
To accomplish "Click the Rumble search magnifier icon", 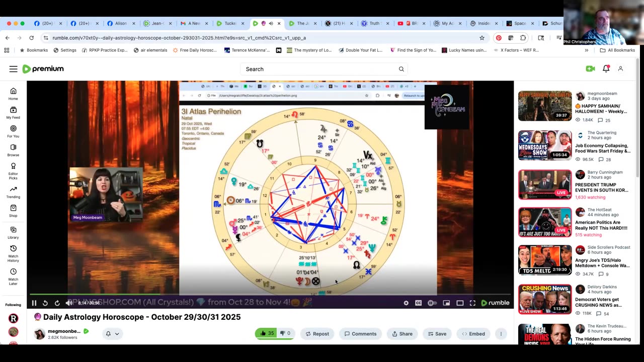I will [401, 69].
